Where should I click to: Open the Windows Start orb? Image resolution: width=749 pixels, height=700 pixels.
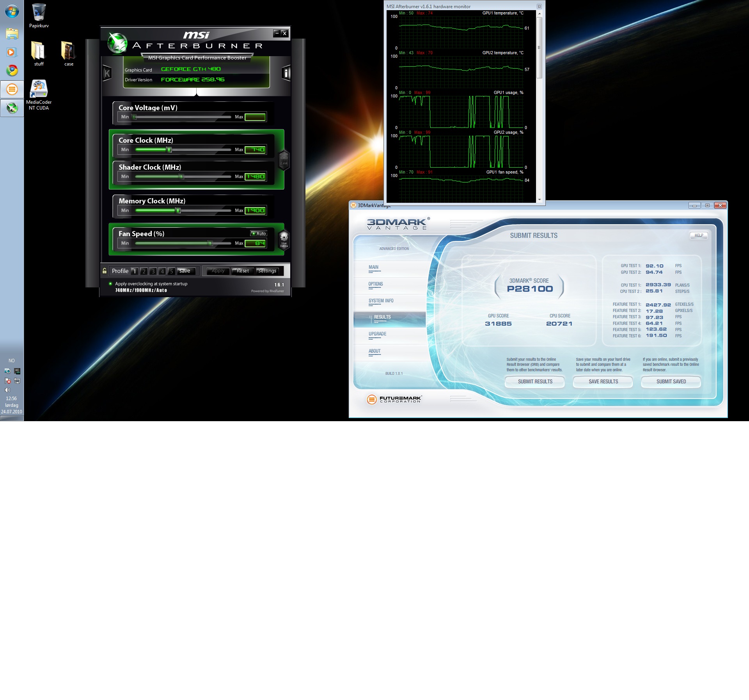click(x=12, y=11)
